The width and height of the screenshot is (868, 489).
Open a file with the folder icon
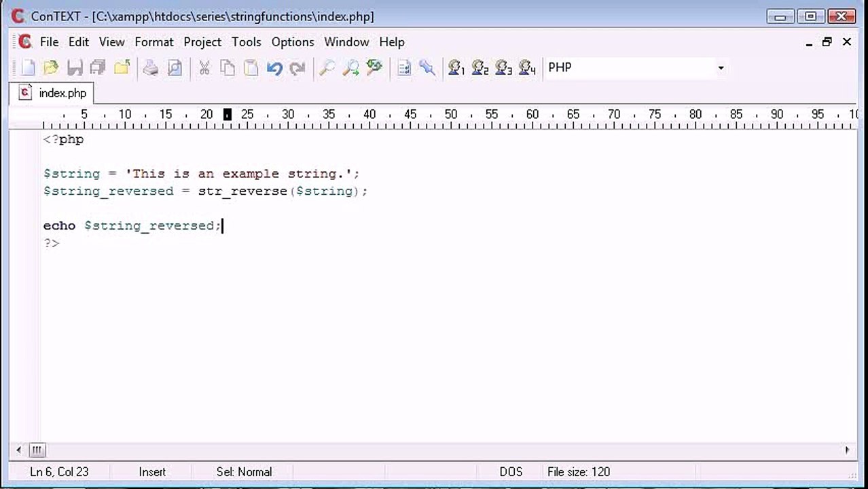(51, 67)
